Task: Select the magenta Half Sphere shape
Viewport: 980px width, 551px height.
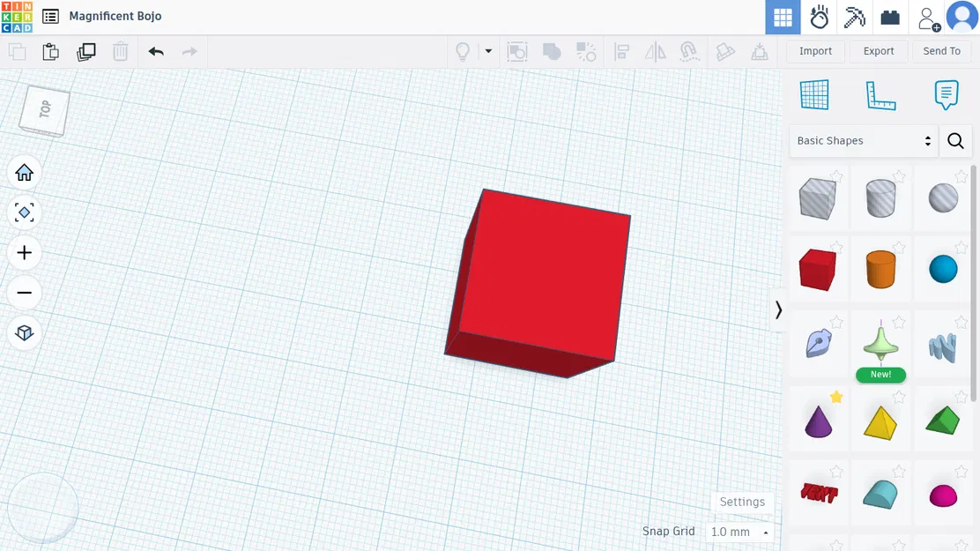Action: (x=943, y=495)
